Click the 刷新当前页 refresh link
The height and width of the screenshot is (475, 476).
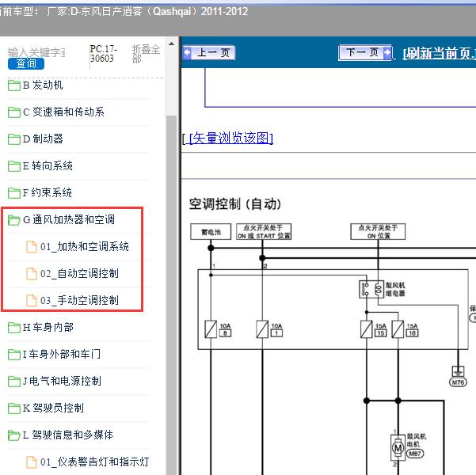click(x=439, y=53)
